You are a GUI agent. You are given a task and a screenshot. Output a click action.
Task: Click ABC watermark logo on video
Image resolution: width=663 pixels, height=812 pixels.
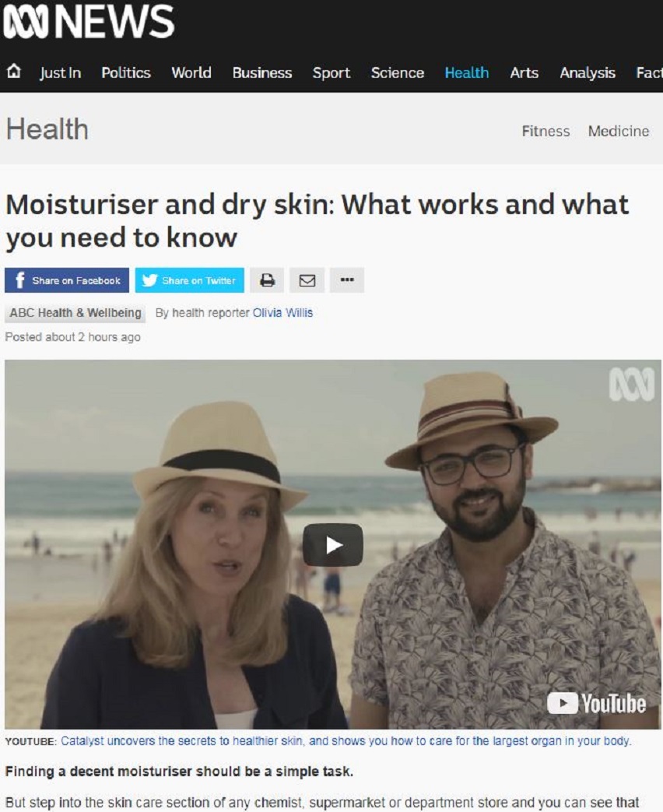[x=632, y=385]
